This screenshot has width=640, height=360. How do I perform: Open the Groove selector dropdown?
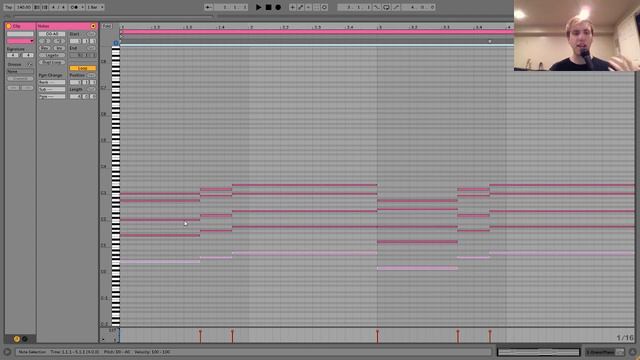tap(20, 71)
